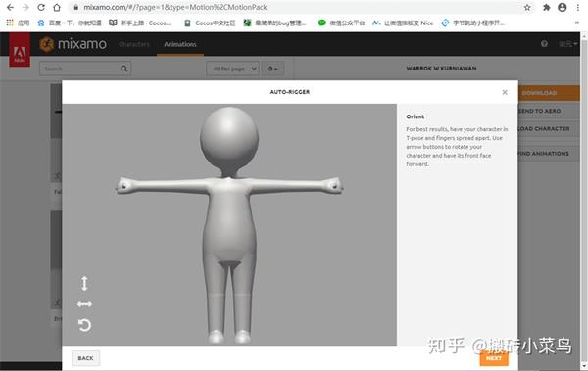Click the browser forward arrow
Image resolution: width=588 pixels, height=371 pixels.
click(x=25, y=7)
